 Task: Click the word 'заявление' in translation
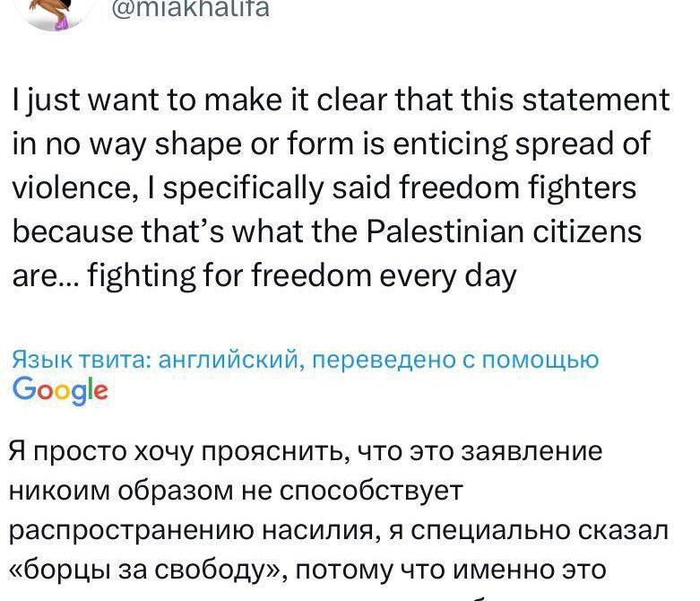531,451
